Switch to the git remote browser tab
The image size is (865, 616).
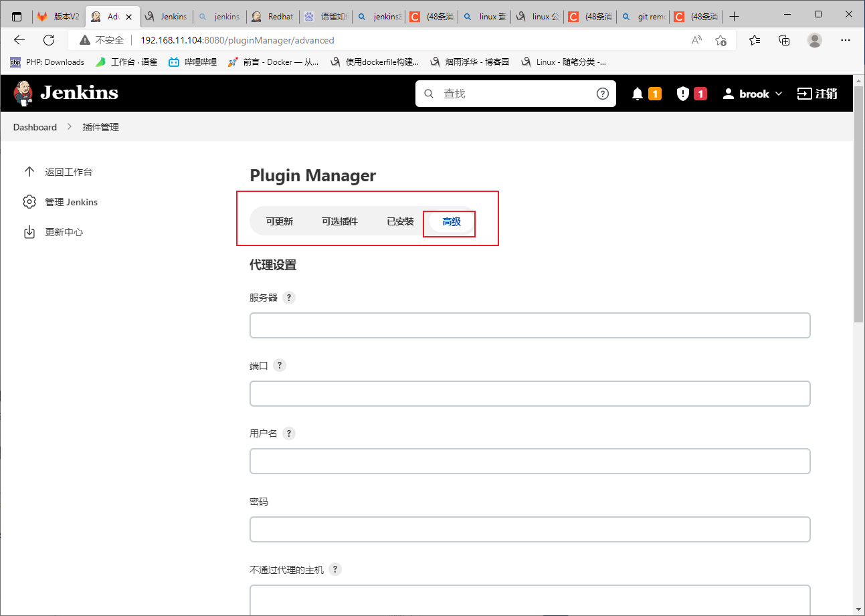(643, 17)
